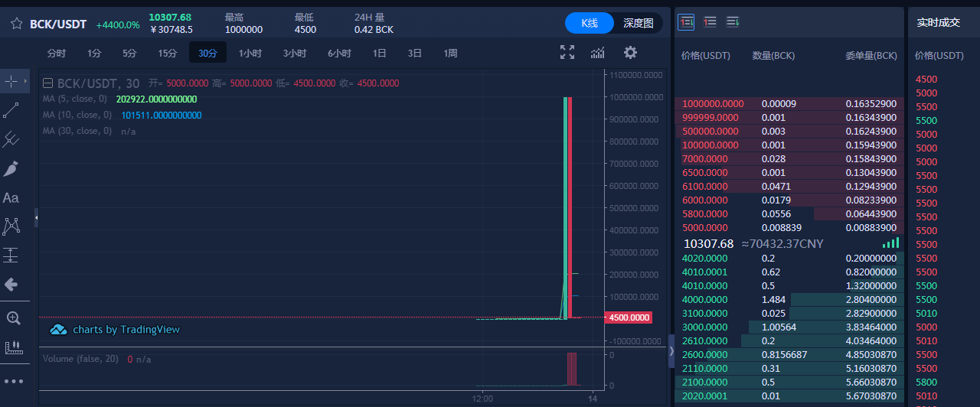Select sell order at 999999.0000
This screenshot has height=407, width=980.
[789, 118]
